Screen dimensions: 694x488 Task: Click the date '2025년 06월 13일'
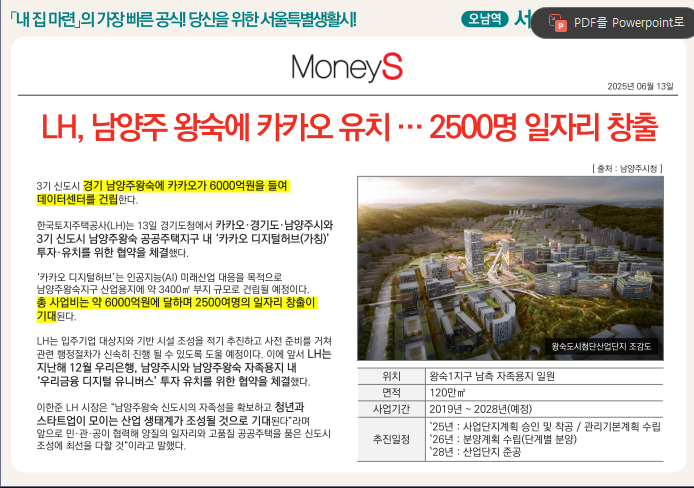pyautogui.click(x=640, y=86)
